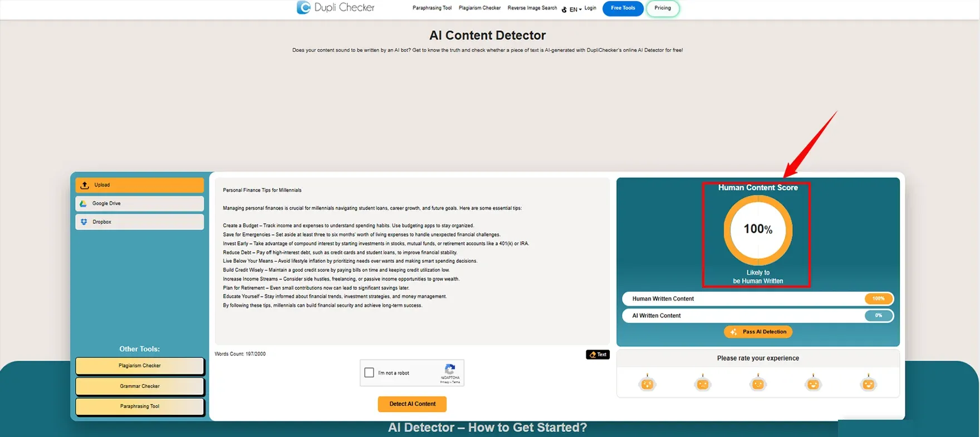This screenshot has width=980, height=437.
Task: Click 'Likely to be Human Written' text
Action: [758, 277]
